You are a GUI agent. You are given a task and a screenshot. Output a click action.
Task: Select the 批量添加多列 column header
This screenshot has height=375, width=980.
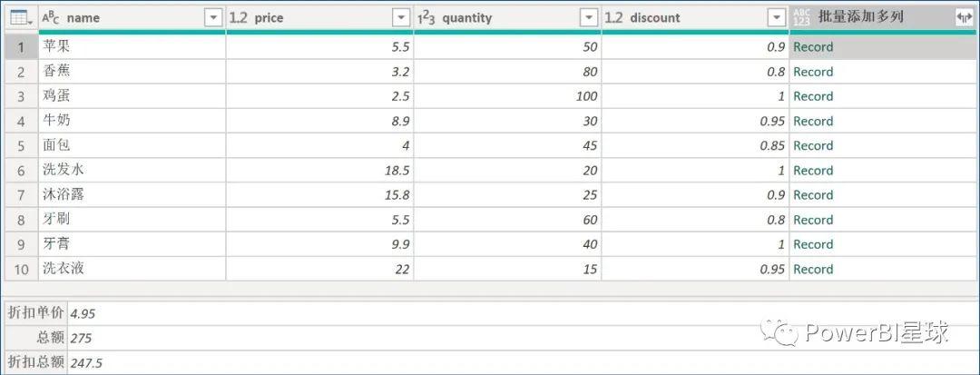[883, 18]
